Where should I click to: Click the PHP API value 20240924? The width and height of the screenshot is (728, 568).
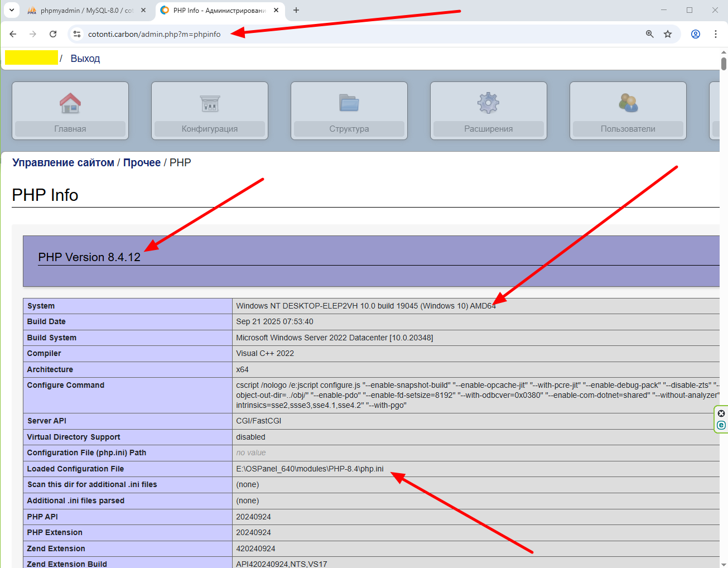253,517
